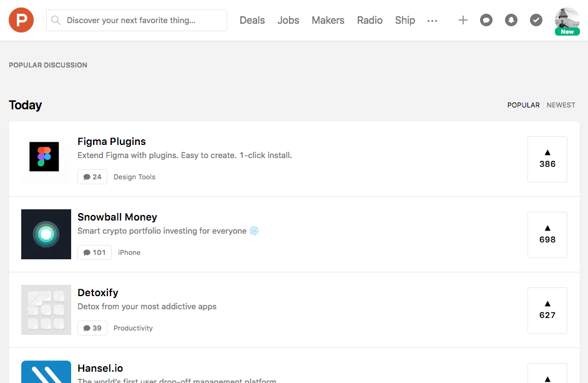Open the chat messages icon
Viewport: 588px width, 383px height.
tap(486, 20)
